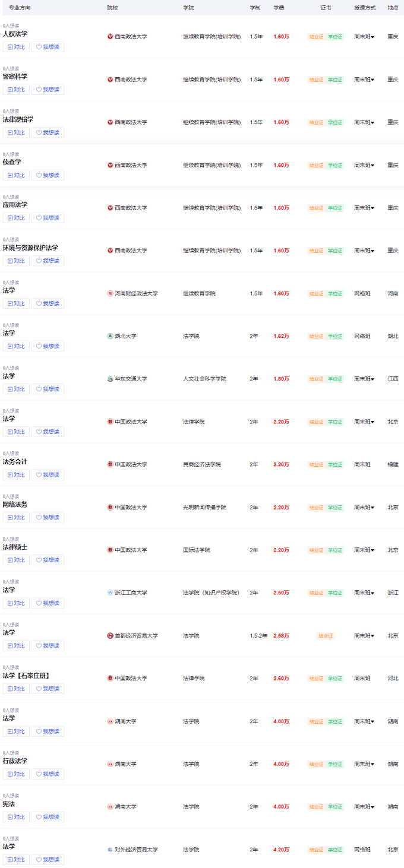Click the 地点 column header
Image resolution: width=404 pixels, height=868 pixels.
[393, 8]
